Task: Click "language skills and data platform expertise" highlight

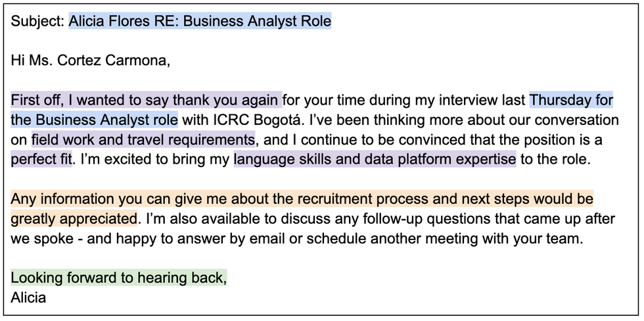Action: 375,160
